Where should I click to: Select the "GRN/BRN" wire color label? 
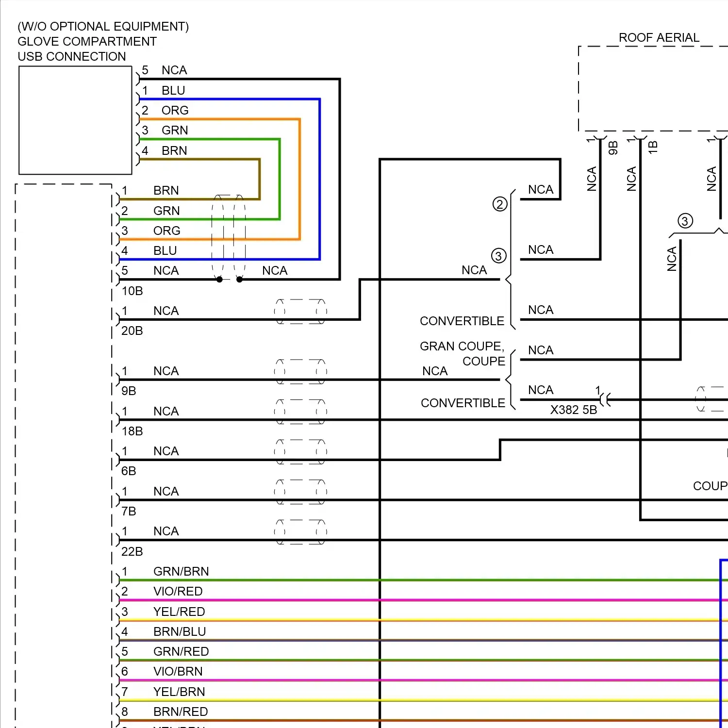181,571
